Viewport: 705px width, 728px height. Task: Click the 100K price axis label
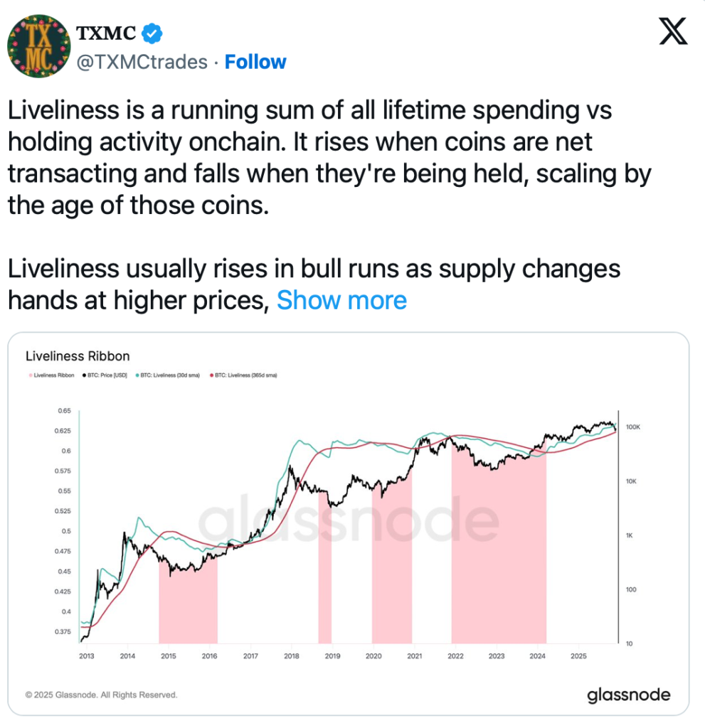point(633,427)
